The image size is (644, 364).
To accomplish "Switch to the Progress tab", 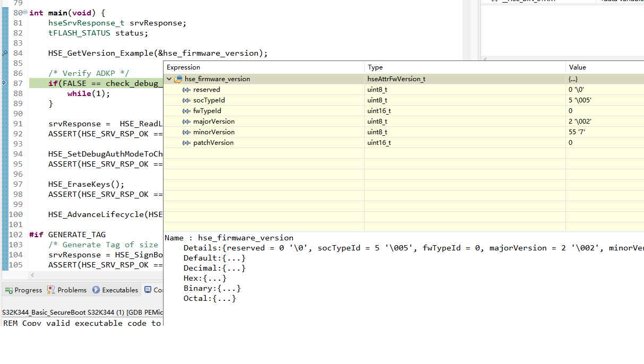I will [23, 290].
